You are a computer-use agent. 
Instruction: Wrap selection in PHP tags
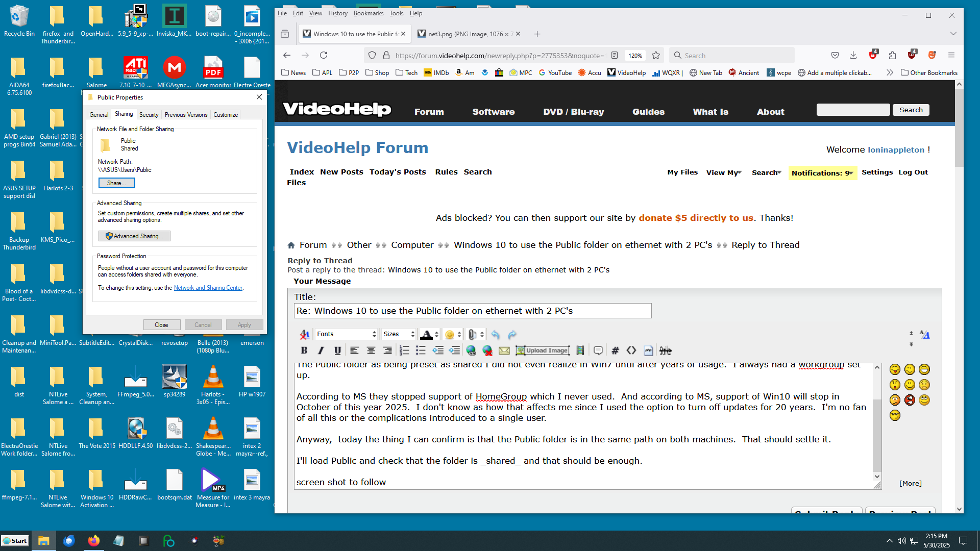pyautogui.click(x=648, y=350)
